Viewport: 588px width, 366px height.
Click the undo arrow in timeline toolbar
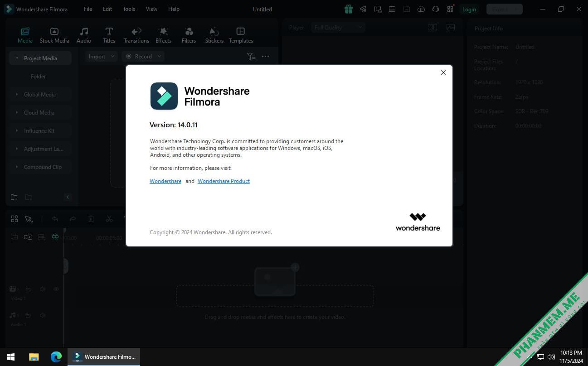(55, 219)
